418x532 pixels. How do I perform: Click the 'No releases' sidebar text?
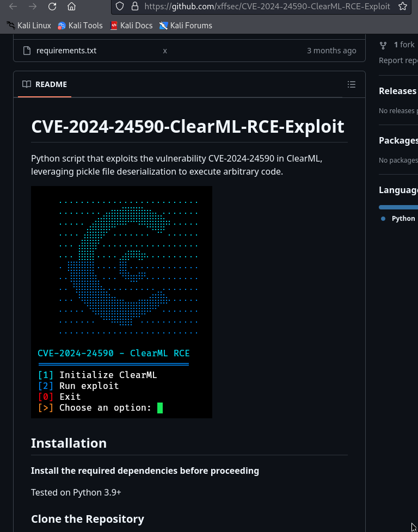point(398,110)
